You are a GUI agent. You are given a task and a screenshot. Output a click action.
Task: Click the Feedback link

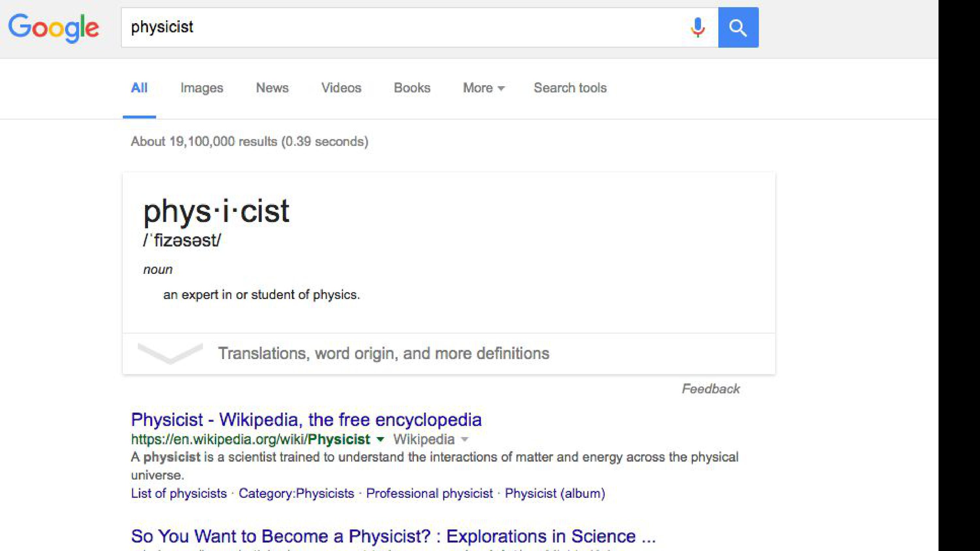pos(710,389)
